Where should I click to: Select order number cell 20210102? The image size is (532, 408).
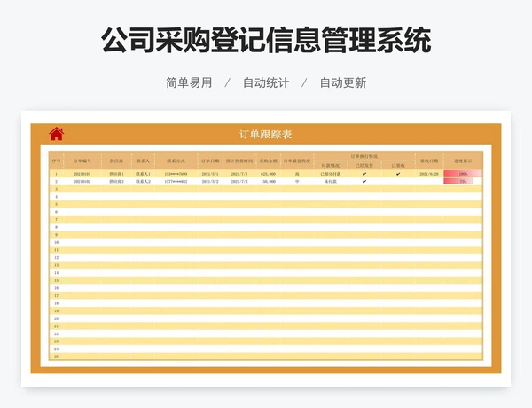point(82,181)
